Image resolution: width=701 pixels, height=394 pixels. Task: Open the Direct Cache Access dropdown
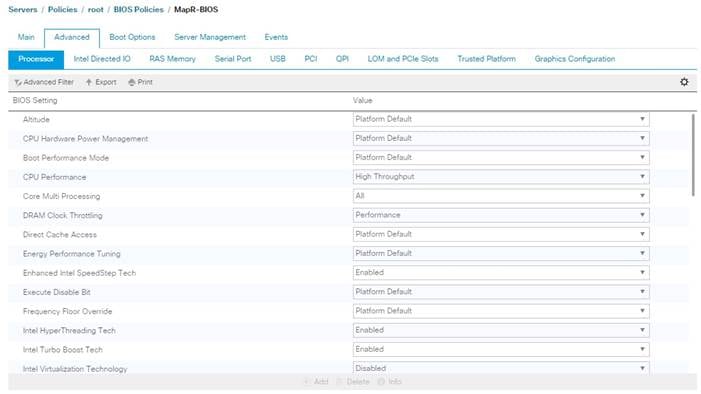501,234
